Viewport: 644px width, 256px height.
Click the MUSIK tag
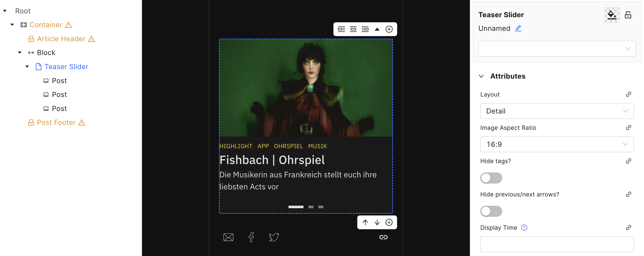click(317, 146)
